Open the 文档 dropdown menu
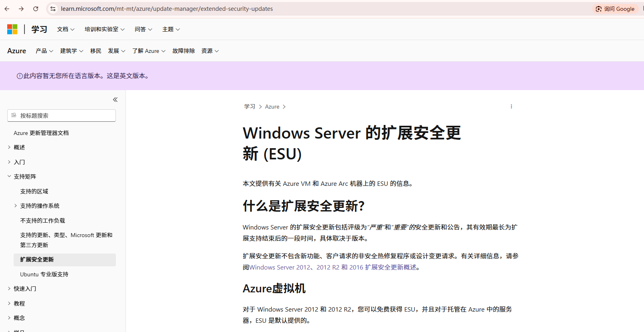The image size is (644, 332). pos(66,29)
